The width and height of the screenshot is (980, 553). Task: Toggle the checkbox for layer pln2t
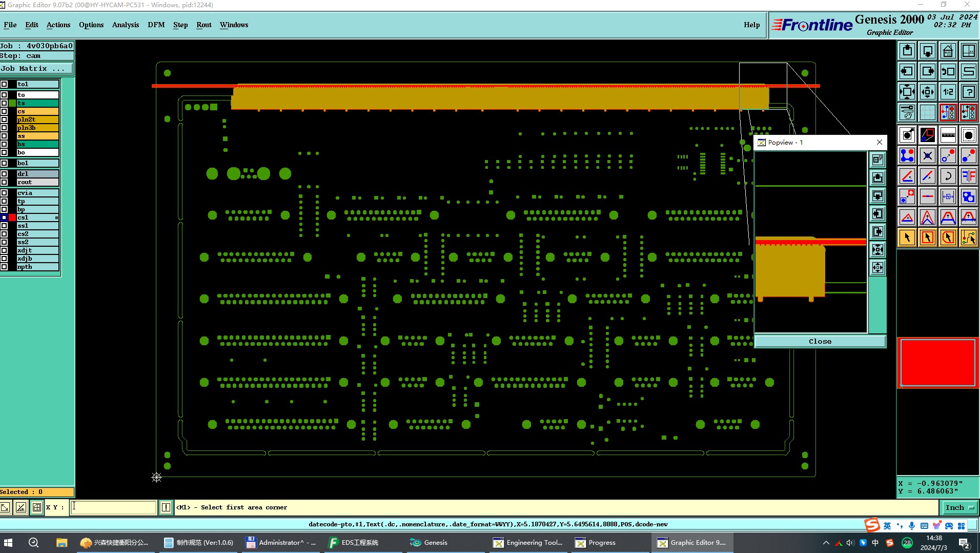click(4, 120)
